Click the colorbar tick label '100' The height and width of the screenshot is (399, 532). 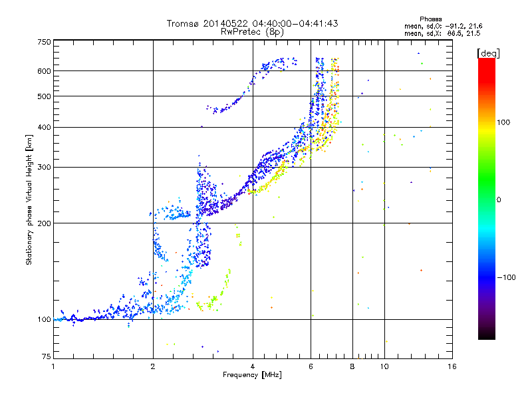pos(503,122)
